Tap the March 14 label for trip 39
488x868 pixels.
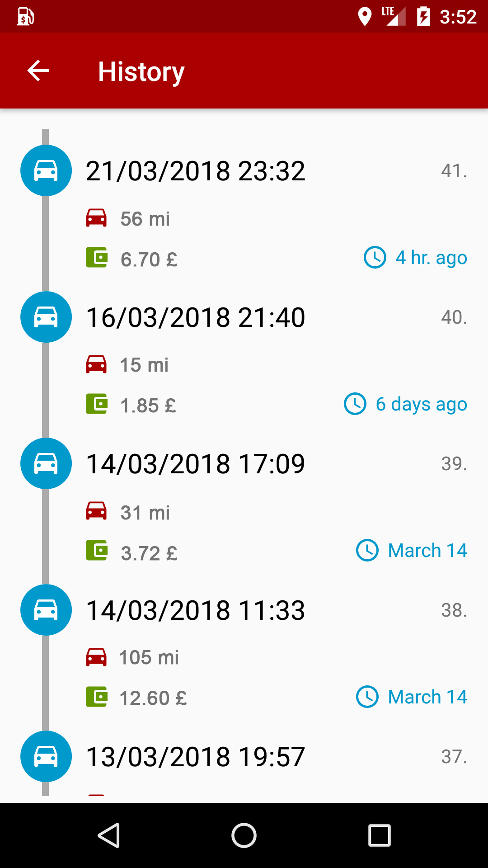tap(427, 551)
